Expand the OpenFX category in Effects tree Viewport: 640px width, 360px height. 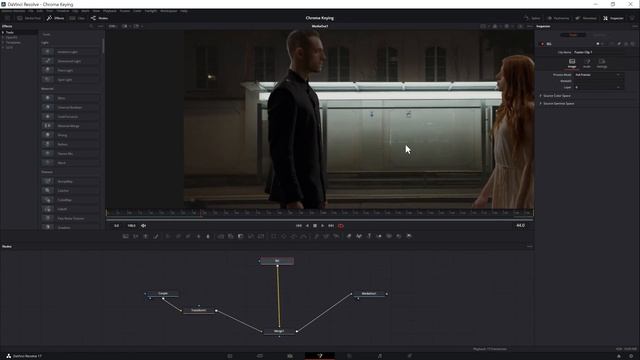3,37
